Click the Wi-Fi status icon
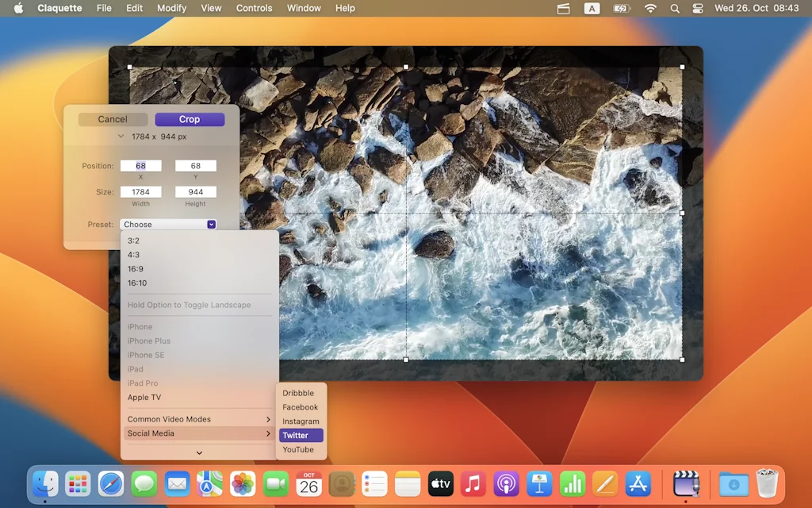Image resolution: width=812 pixels, height=508 pixels. (x=650, y=9)
